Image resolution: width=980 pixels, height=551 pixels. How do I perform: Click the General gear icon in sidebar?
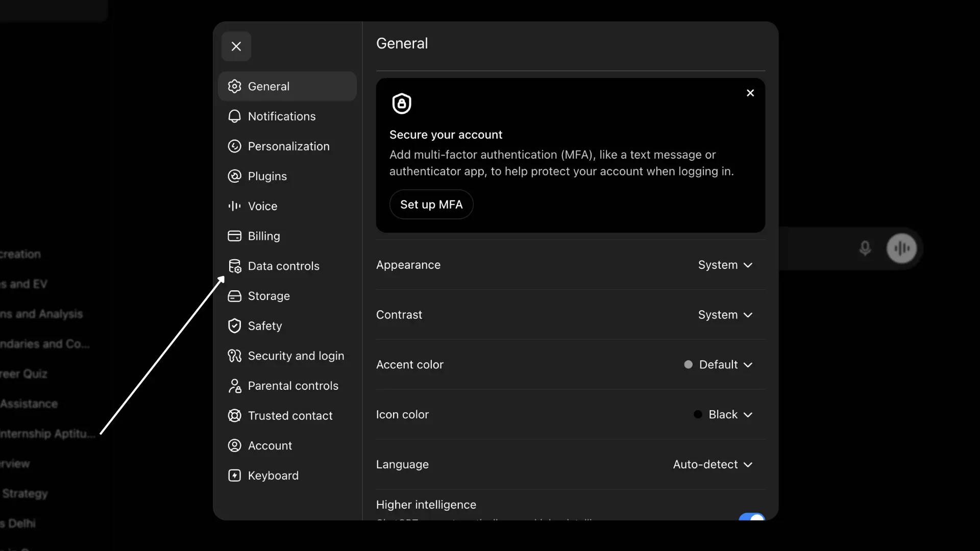[x=234, y=86]
